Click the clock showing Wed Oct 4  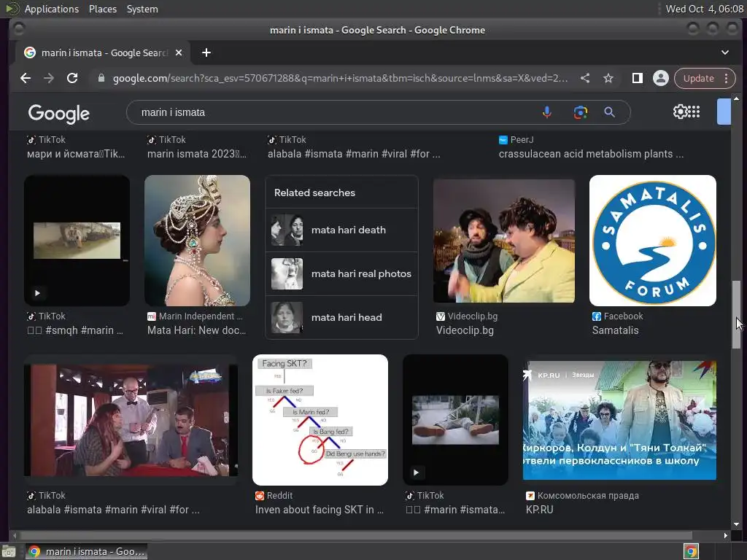(704, 9)
